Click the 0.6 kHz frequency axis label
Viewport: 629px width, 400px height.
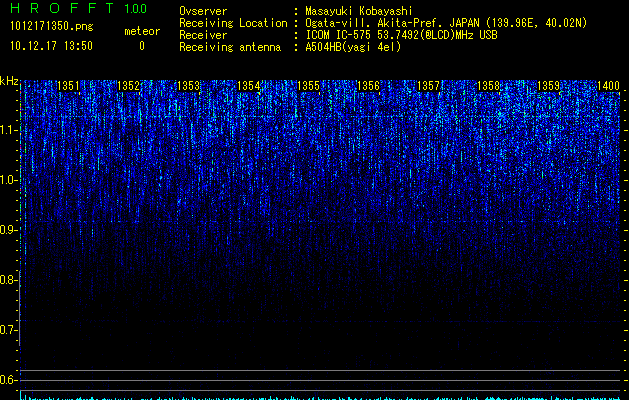click(x=9, y=380)
